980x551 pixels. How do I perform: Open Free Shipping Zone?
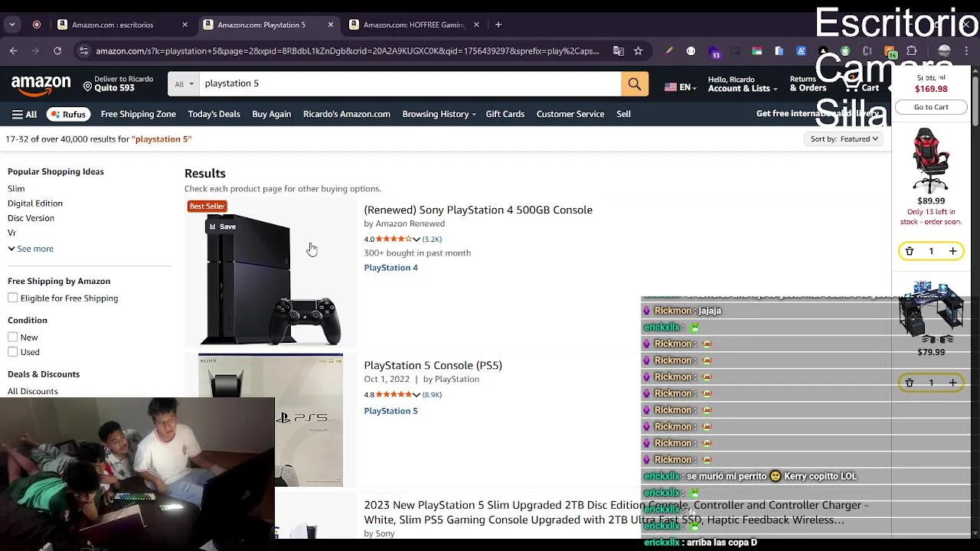pos(138,114)
